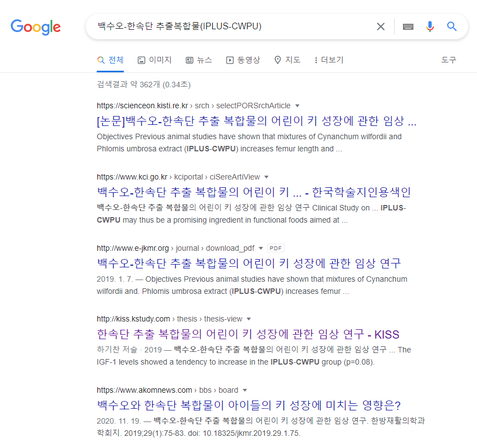Switch to the 이미지 tab
The height and width of the screenshot is (448, 477).
155,60
